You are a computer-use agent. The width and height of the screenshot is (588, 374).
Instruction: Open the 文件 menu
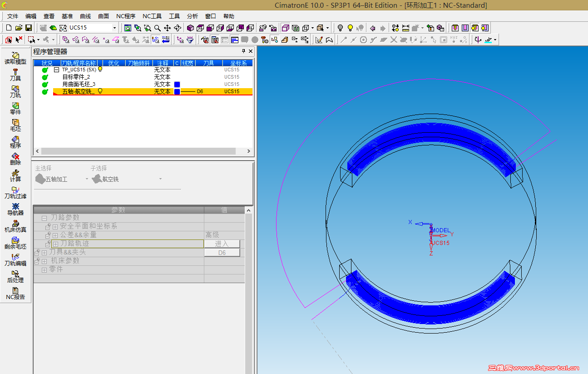[13, 16]
